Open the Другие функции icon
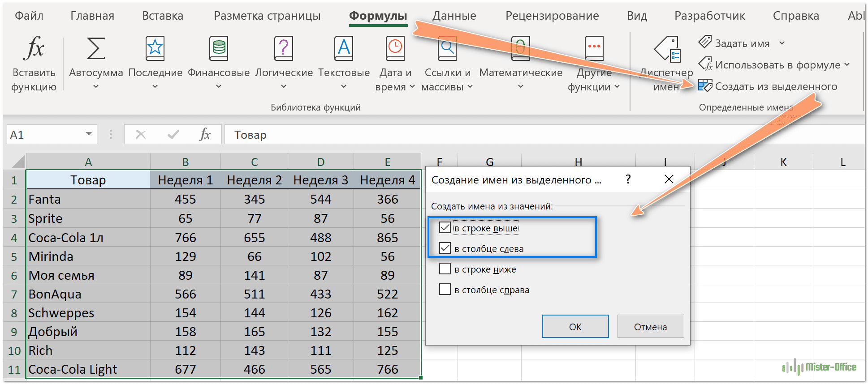This screenshot has width=868, height=384. (x=594, y=48)
